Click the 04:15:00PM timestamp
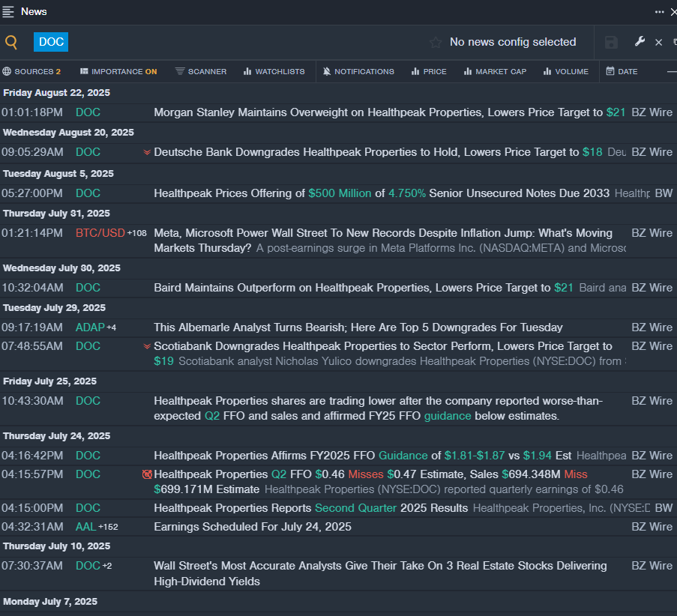Image resolution: width=677 pixels, height=616 pixels. (x=32, y=507)
